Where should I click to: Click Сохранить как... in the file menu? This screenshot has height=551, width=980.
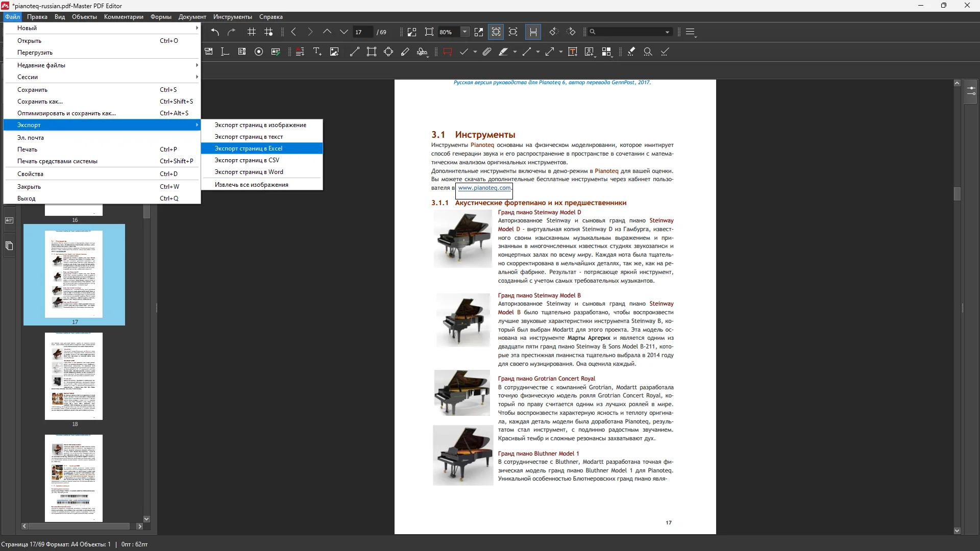click(40, 102)
